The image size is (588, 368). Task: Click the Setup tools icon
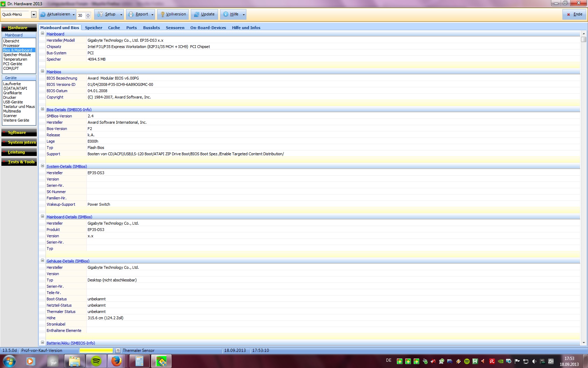pos(100,14)
